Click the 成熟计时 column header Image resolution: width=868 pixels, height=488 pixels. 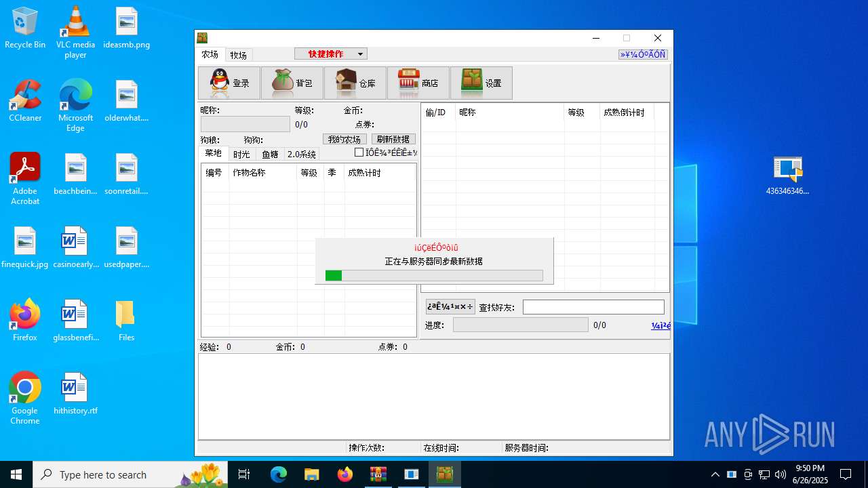click(x=380, y=173)
